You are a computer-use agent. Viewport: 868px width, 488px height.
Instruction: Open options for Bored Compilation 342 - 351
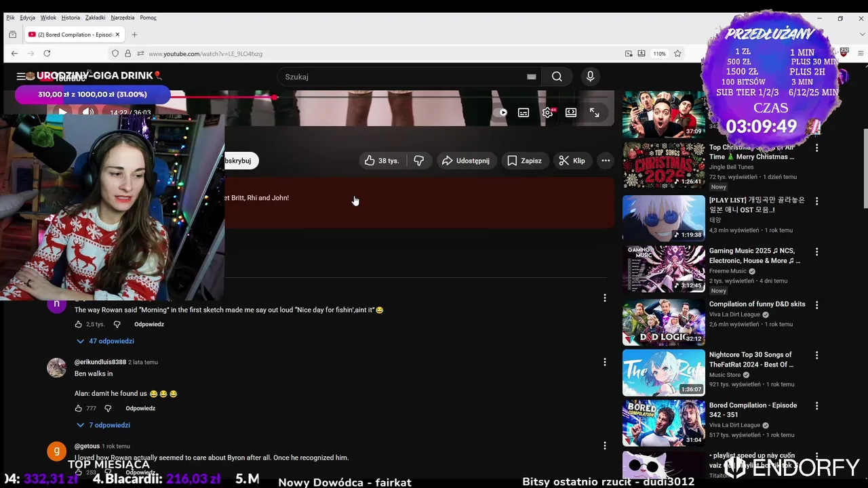[x=817, y=405]
